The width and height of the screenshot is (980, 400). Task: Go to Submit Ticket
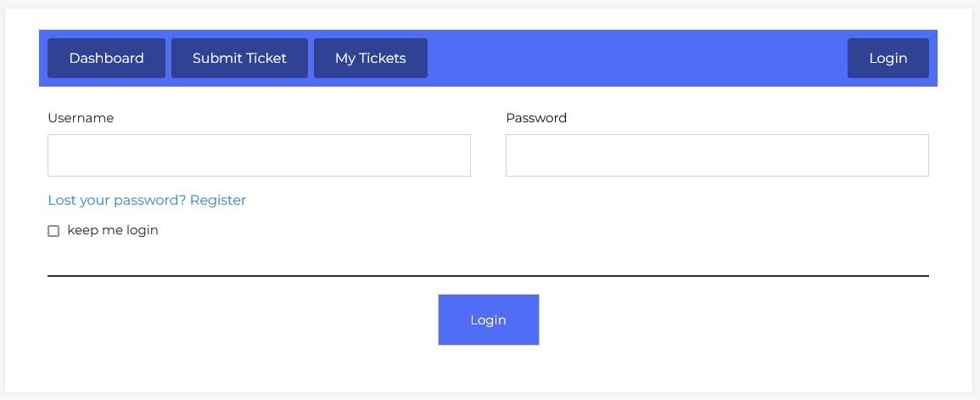[239, 59]
